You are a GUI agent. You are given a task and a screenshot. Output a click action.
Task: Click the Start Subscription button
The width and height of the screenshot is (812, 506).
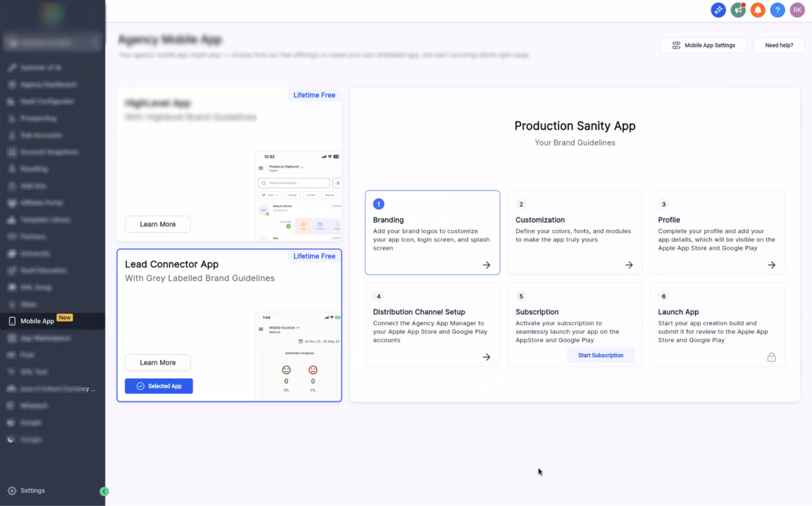click(x=600, y=355)
